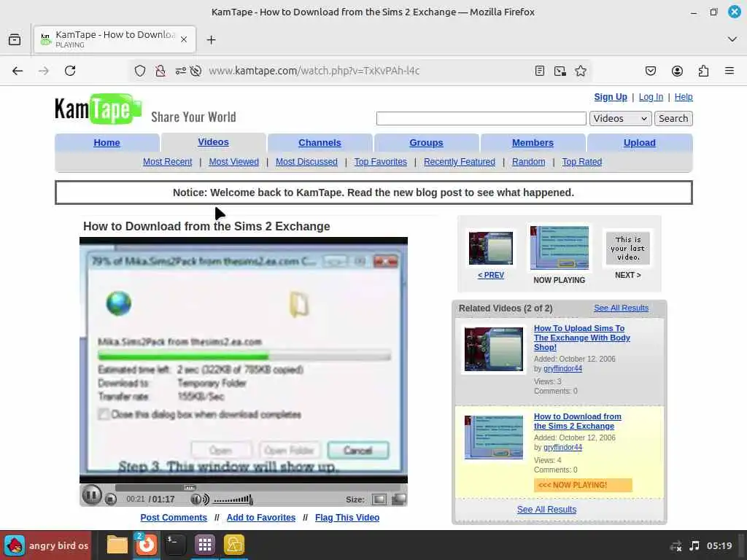Close the KamTape tab
The image size is (747, 560).
pos(184,39)
